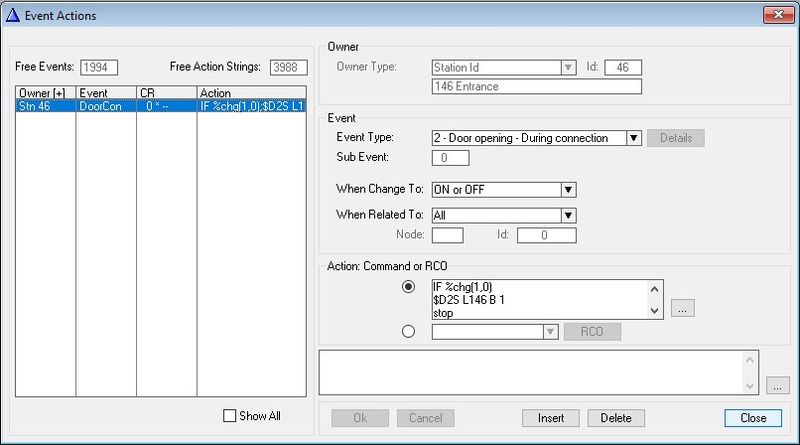Click the RCO button

pyautogui.click(x=592, y=332)
